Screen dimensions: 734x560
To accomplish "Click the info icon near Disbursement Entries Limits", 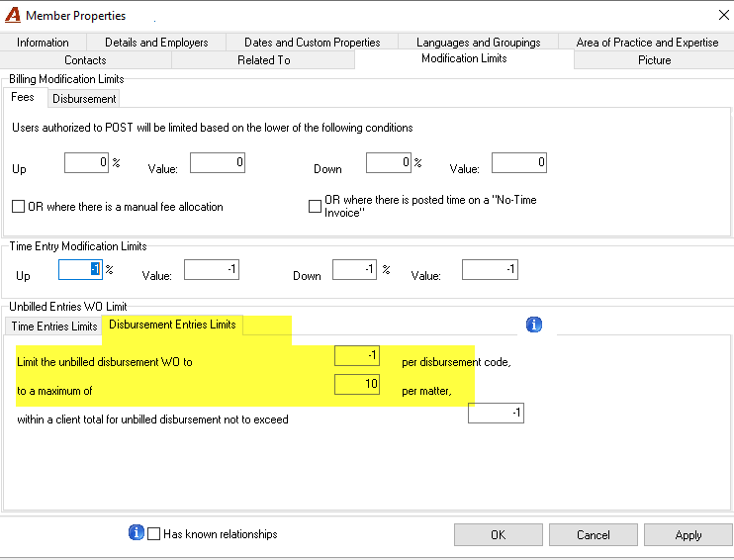I will pyautogui.click(x=533, y=324).
